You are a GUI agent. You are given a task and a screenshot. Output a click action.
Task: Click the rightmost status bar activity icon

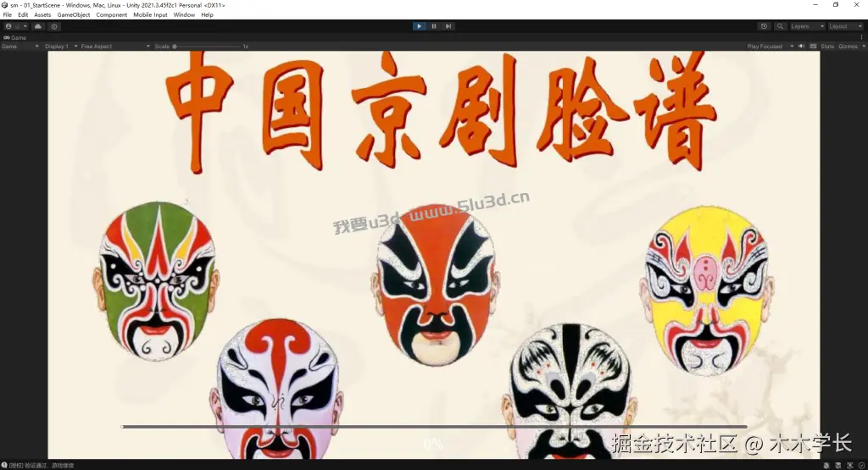861,466
